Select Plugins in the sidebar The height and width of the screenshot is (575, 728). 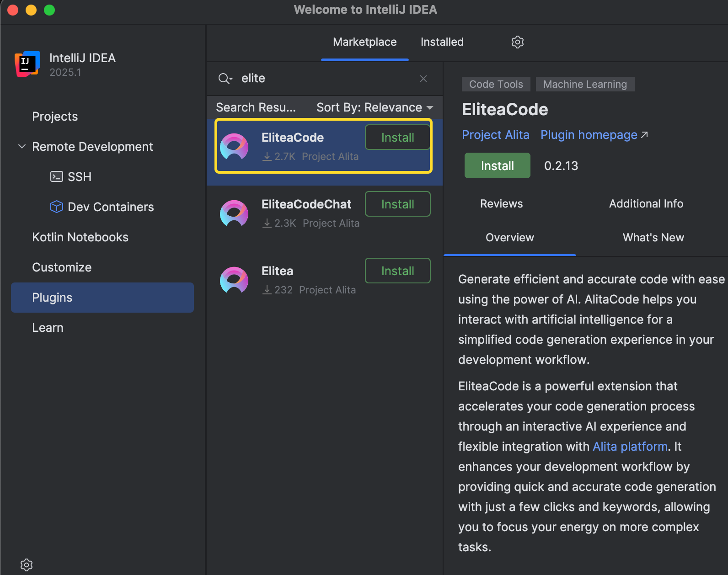pos(102,298)
